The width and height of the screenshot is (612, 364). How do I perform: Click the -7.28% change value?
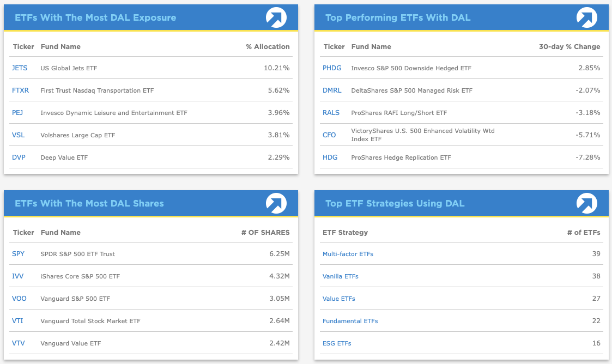coord(588,157)
